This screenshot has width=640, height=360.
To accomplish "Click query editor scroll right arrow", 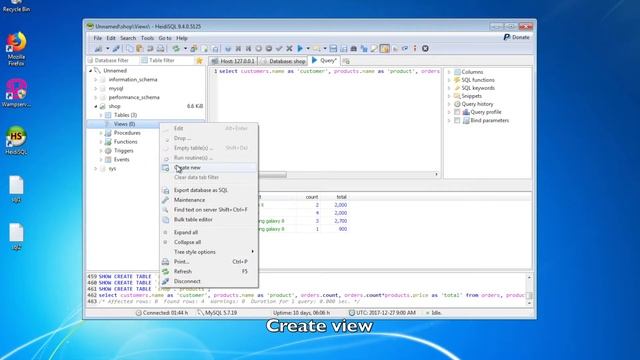I will [436, 175].
